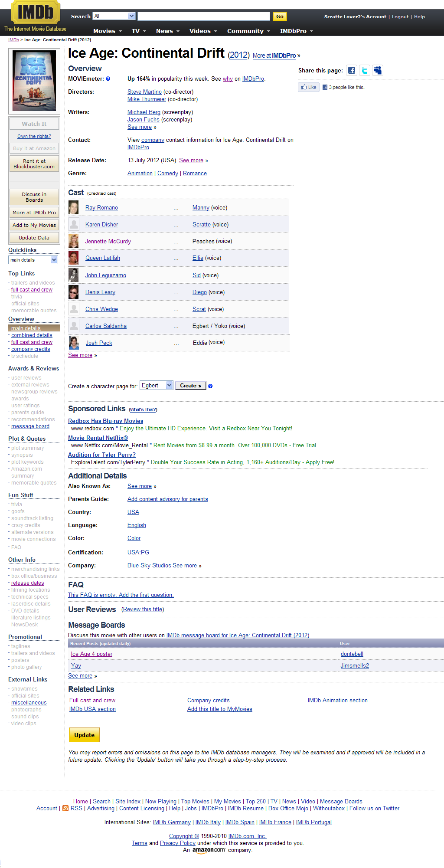The height and width of the screenshot is (868, 444).
Task: Open character page help icon
Action: tap(210, 386)
